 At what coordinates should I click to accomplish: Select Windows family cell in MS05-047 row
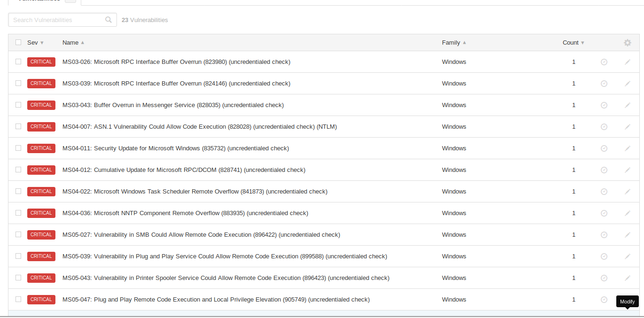click(x=454, y=300)
